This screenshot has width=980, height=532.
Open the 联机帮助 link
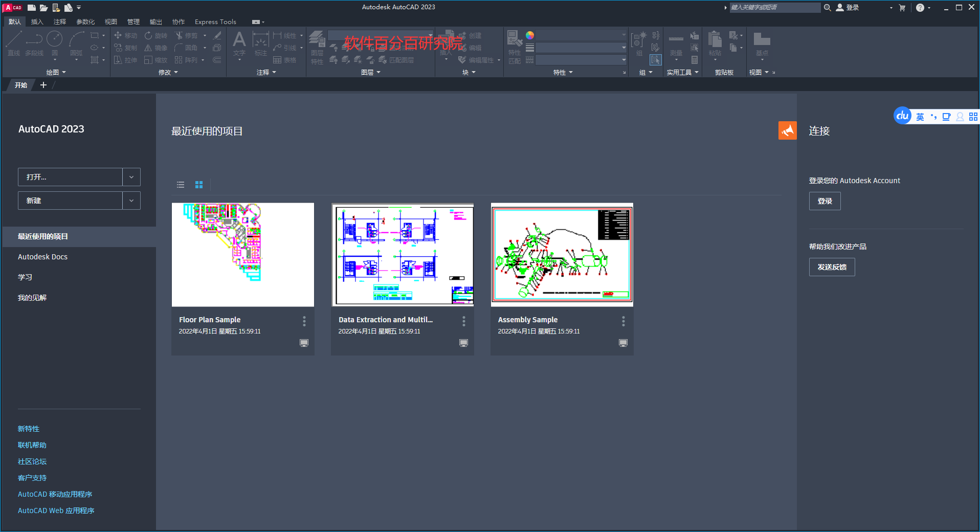point(32,445)
